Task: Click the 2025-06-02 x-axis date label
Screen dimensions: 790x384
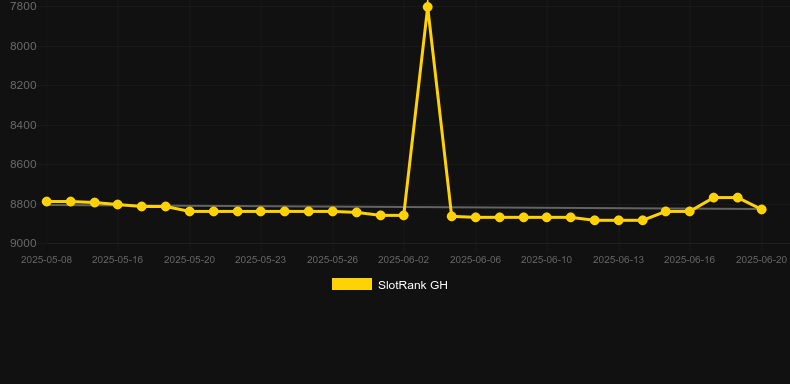Action: click(x=404, y=260)
